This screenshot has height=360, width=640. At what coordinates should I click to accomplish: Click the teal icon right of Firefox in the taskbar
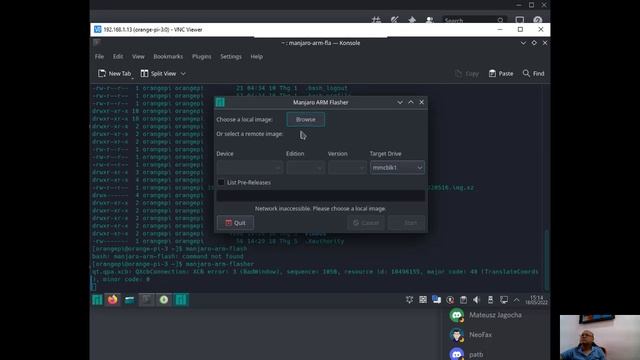[130, 300]
